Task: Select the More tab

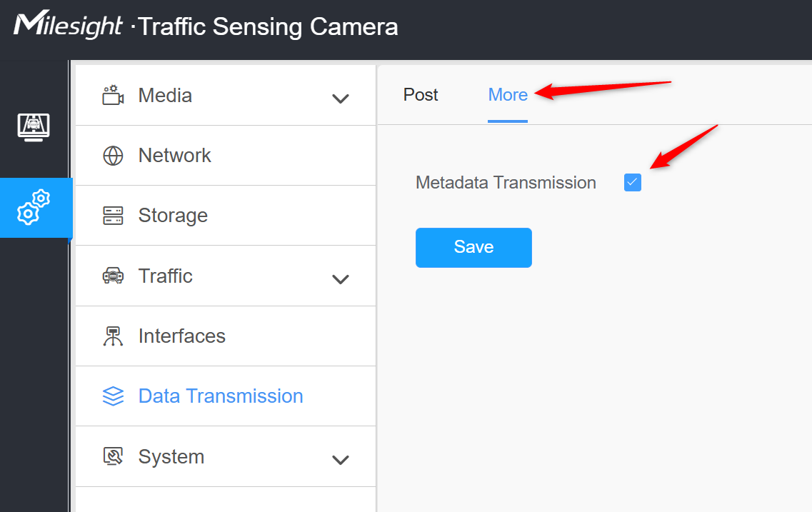Action: tap(508, 95)
